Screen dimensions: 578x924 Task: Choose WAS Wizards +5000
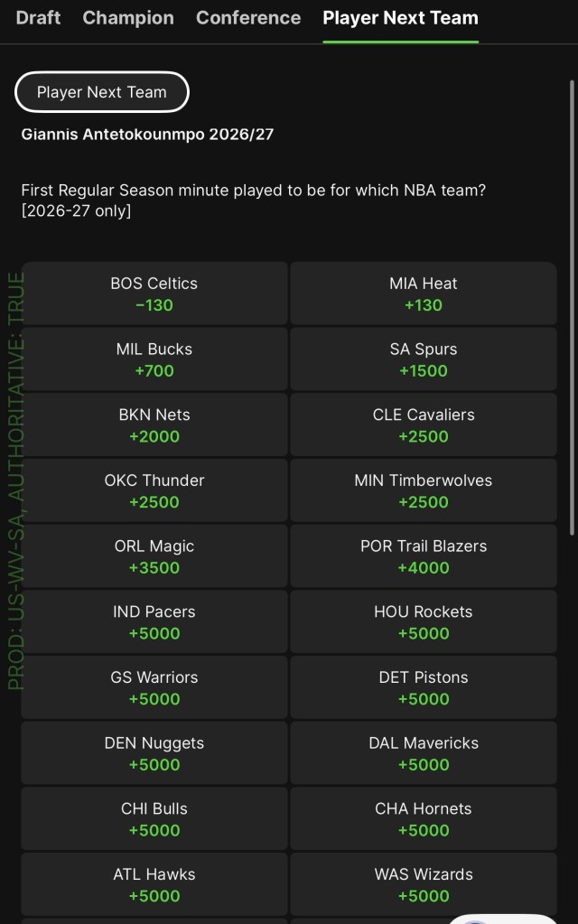tap(423, 884)
